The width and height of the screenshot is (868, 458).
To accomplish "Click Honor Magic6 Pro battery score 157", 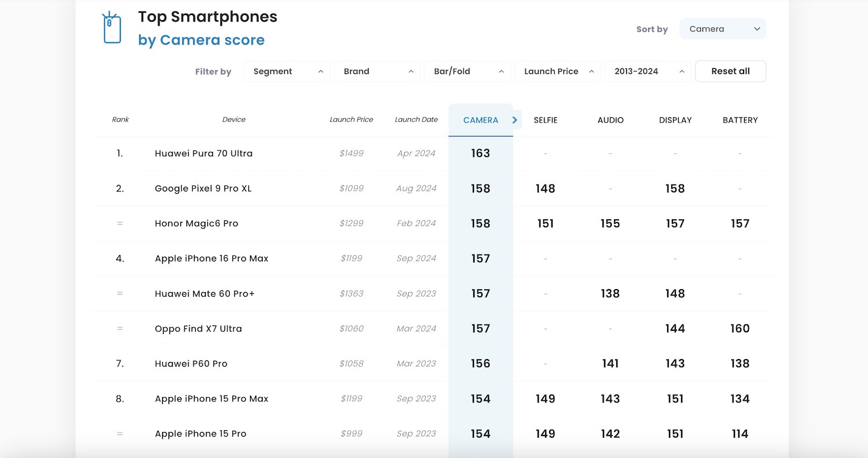I will [x=740, y=223].
